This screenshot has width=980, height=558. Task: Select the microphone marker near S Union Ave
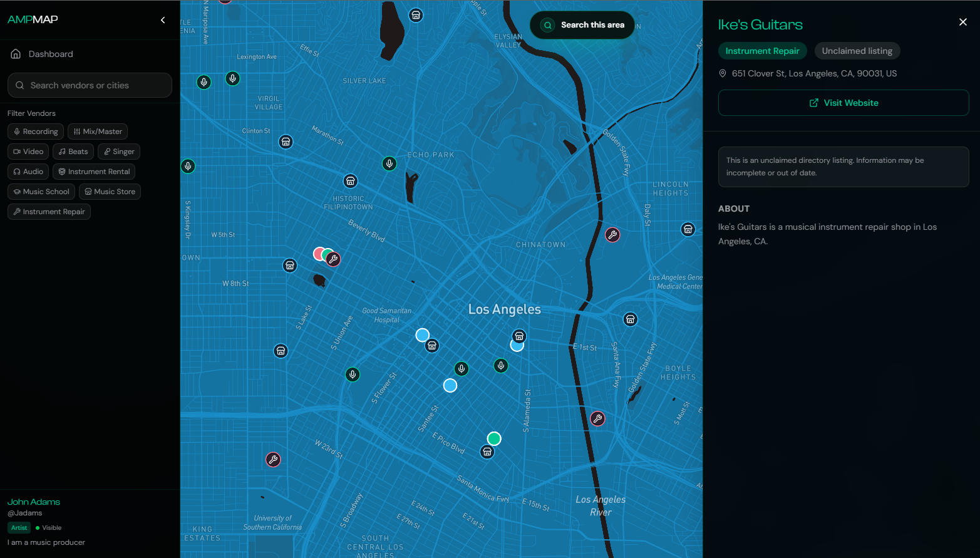coord(353,375)
